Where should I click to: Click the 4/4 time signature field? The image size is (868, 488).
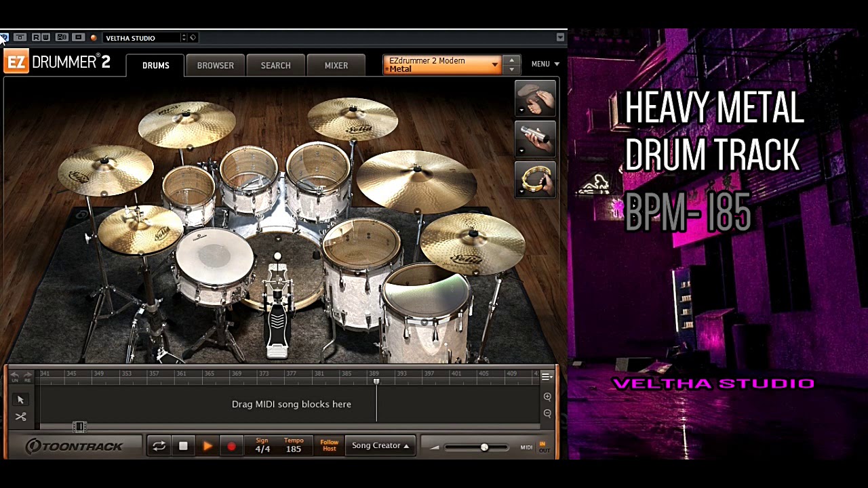262,445
